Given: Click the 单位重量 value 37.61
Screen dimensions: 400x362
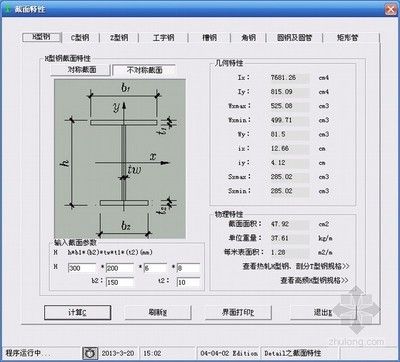Looking at the screenshot, I should coord(289,238).
